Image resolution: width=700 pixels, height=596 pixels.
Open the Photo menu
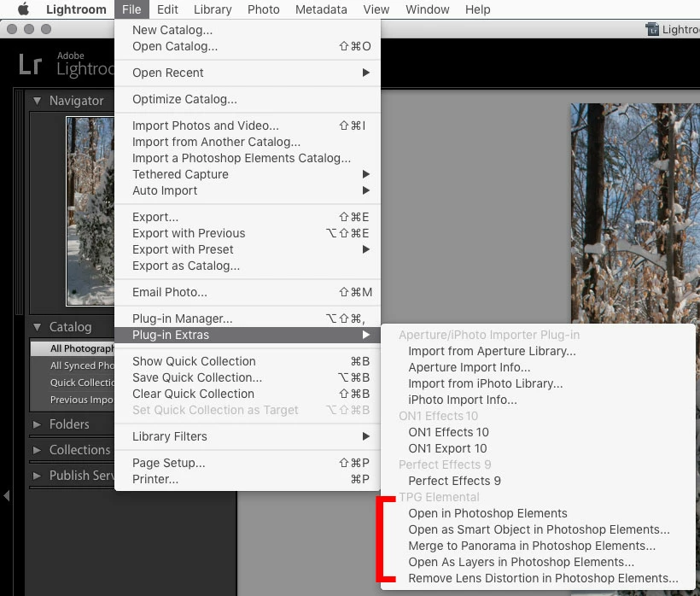pos(264,9)
